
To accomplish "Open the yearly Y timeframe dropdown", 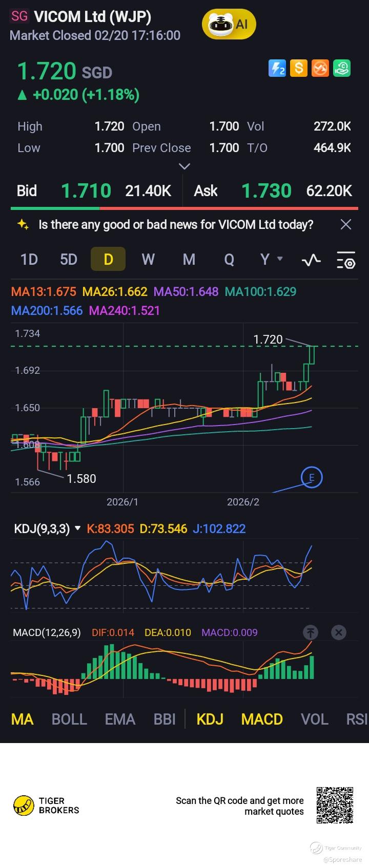I will tap(271, 259).
